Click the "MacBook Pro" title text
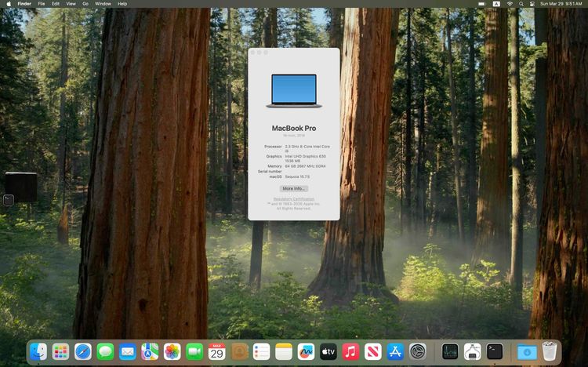The width and height of the screenshot is (588, 367). tap(294, 128)
